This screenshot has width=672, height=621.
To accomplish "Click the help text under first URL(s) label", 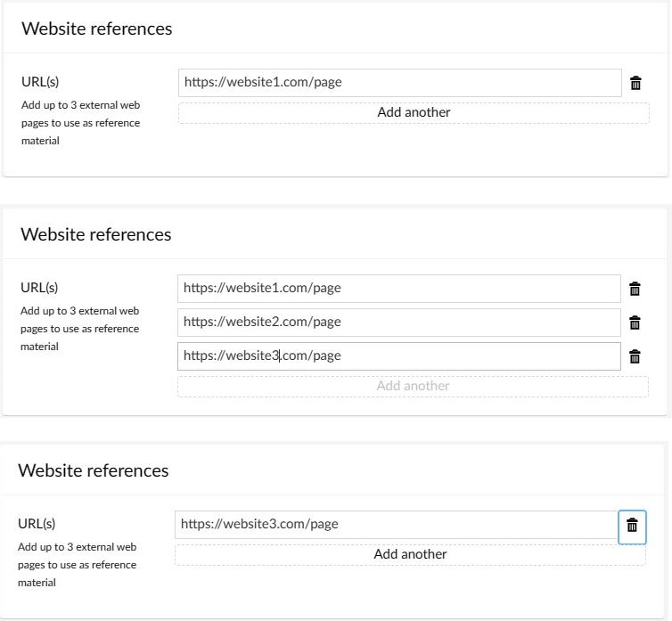I will [x=80, y=123].
